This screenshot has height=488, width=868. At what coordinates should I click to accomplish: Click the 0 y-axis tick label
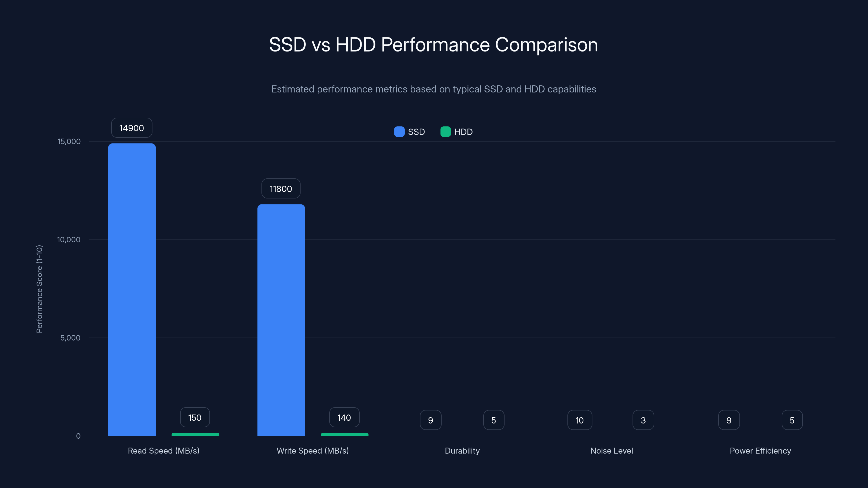[78, 436]
